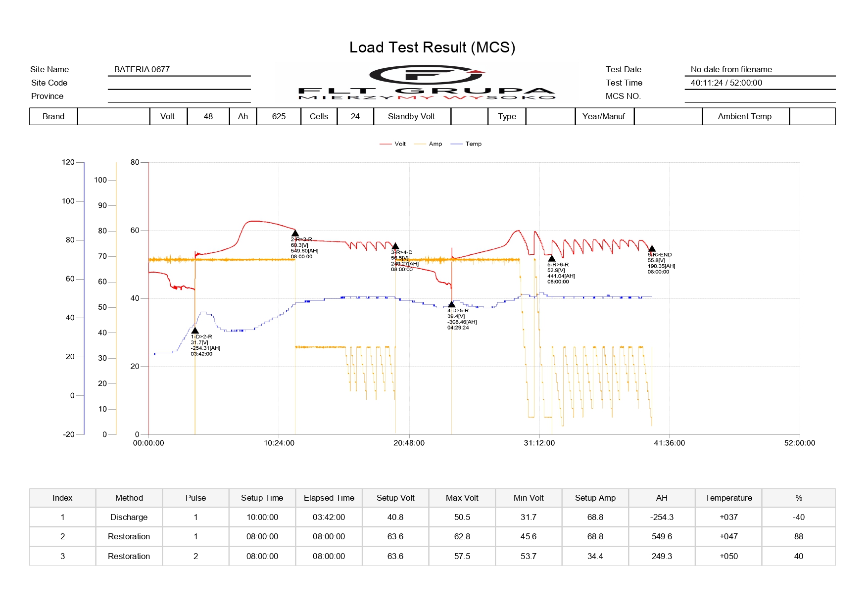Select the 3-R>4-D triangle marker

[x=395, y=246]
